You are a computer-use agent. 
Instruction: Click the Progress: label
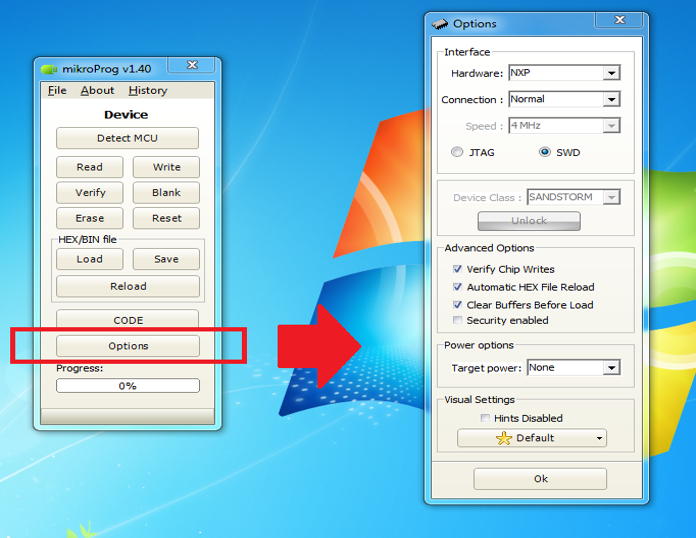click(x=79, y=368)
